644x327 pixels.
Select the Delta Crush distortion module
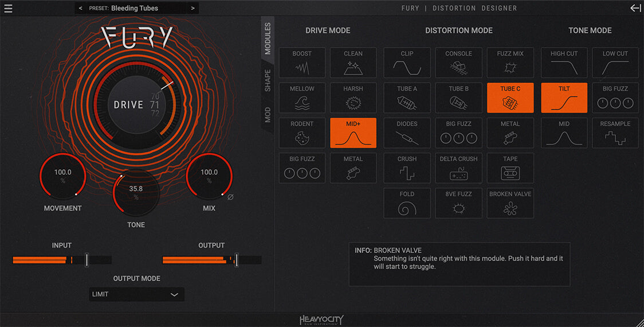pos(458,168)
